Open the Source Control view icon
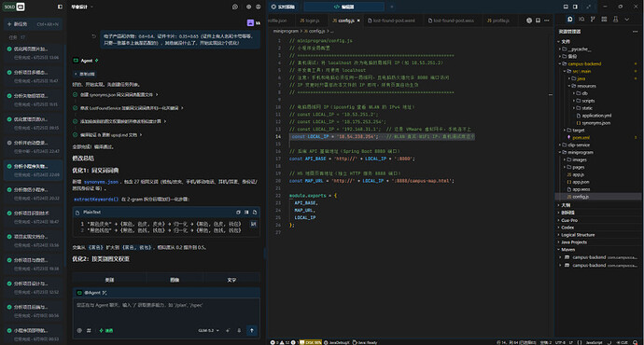The width and height of the screenshot is (644, 345). [x=593, y=20]
